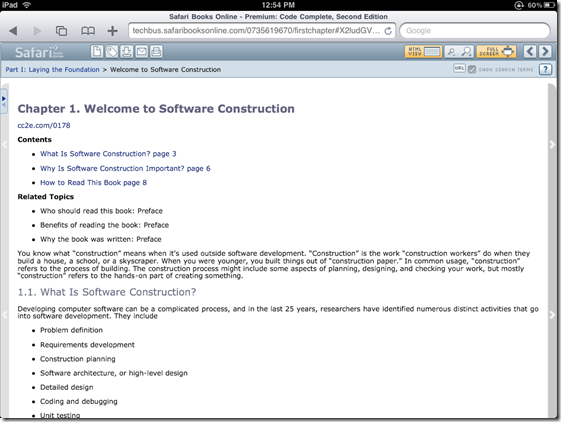Tap the 12:54 PM clock in status bar
Viewport: 561px width, 422px height.
pos(278,5)
